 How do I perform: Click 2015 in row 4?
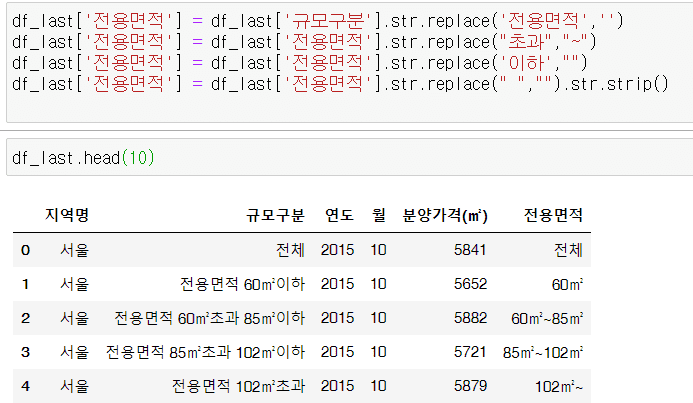click(337, 386)
